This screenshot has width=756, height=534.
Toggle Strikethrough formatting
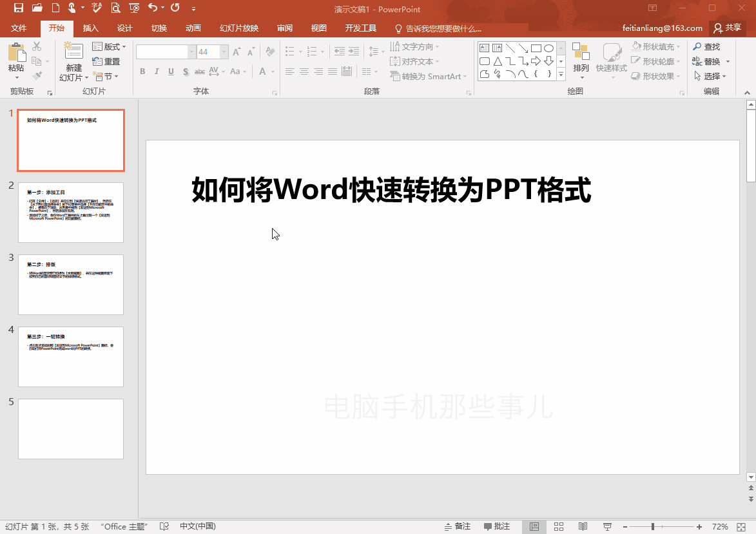(200, 72)
